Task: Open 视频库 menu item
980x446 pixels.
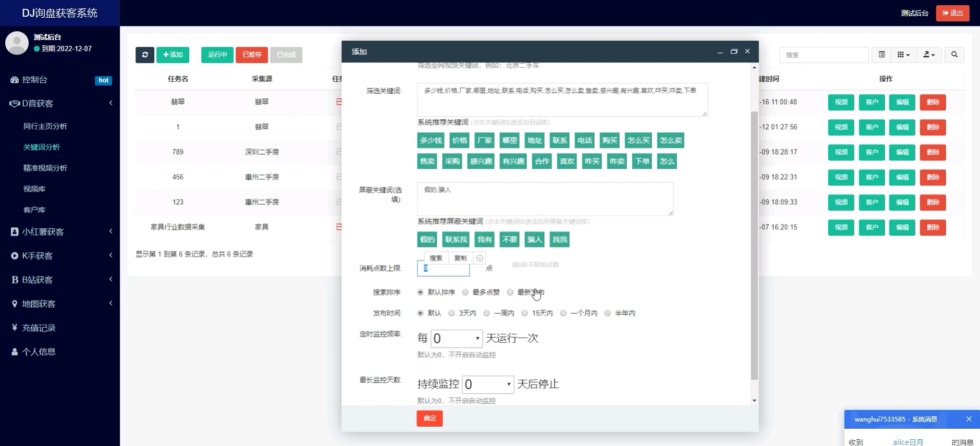Action: (34, 189)
